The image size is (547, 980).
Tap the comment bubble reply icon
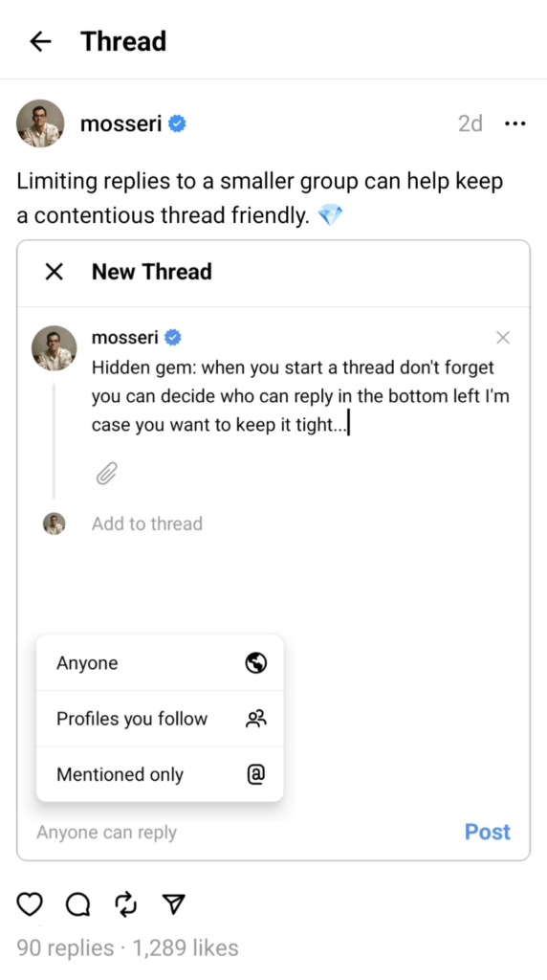coord(78,903)
